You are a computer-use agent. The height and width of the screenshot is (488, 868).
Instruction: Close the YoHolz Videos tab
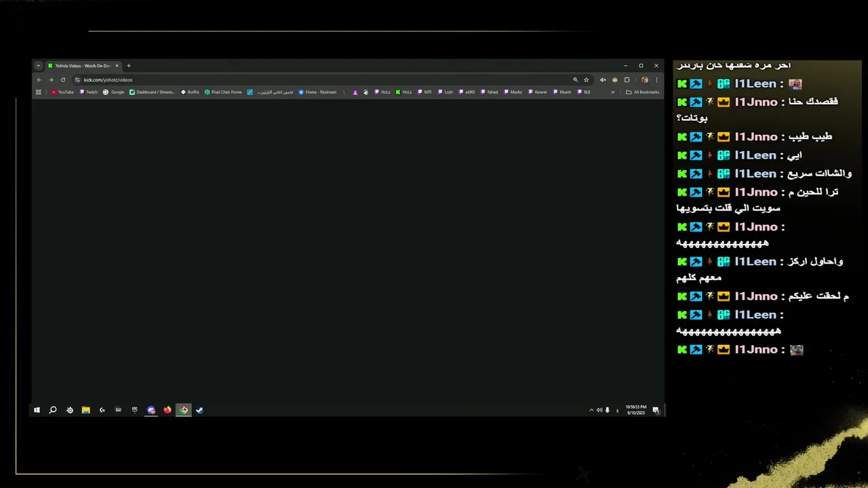click(x=117, y=66)
